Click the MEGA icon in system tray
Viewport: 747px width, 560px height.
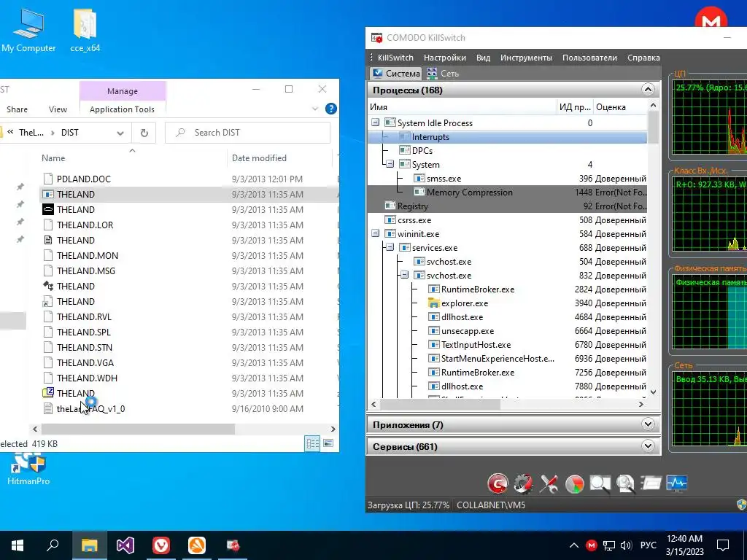(591, 545)
